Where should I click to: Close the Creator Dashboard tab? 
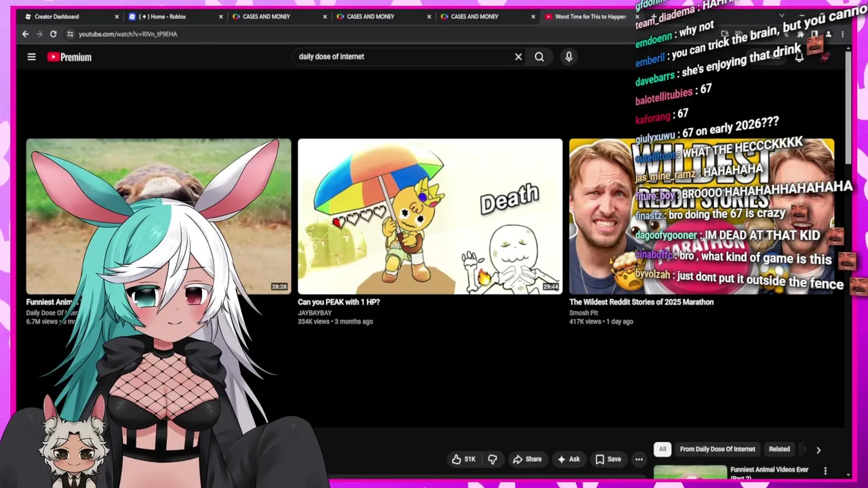point(117,16)
